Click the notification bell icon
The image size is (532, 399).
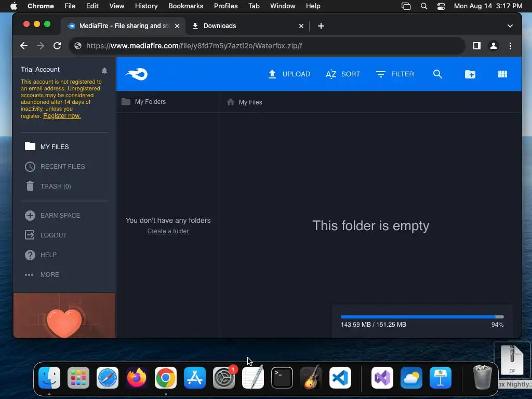click(x=104, y=71)
